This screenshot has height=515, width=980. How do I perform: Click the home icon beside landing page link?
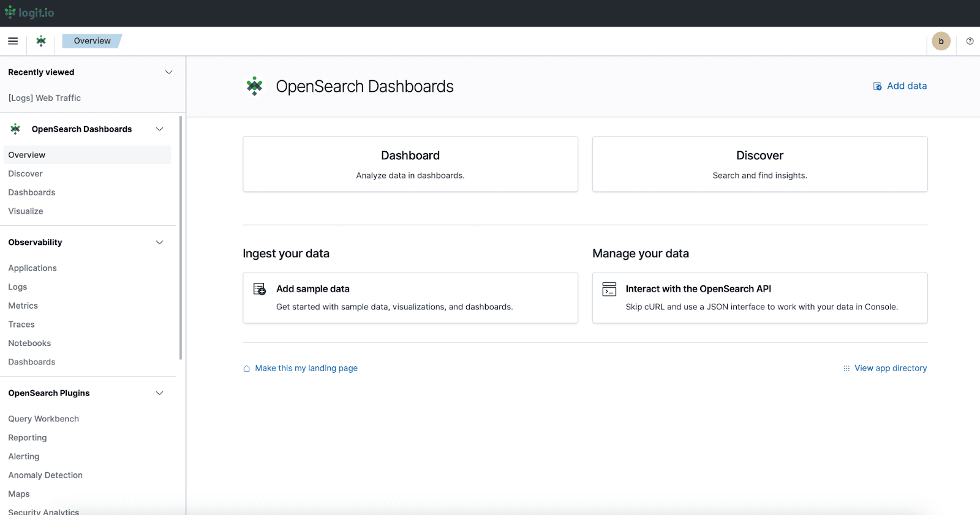[246, 369]
